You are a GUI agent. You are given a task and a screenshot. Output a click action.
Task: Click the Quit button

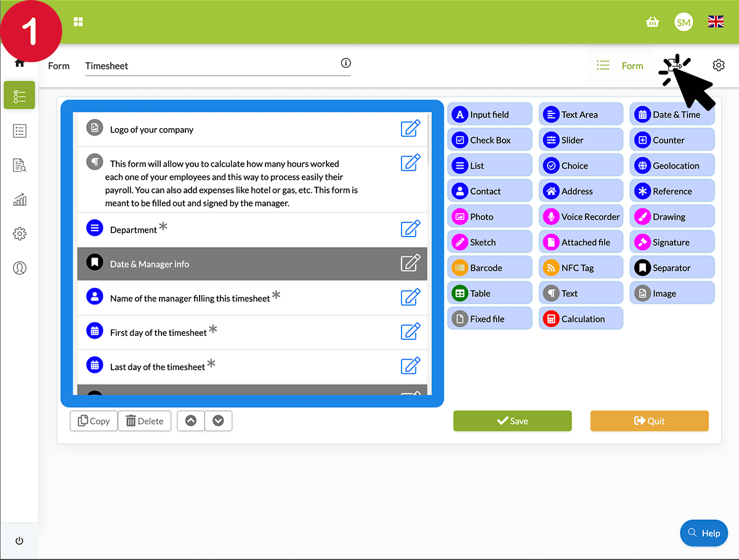649,421
